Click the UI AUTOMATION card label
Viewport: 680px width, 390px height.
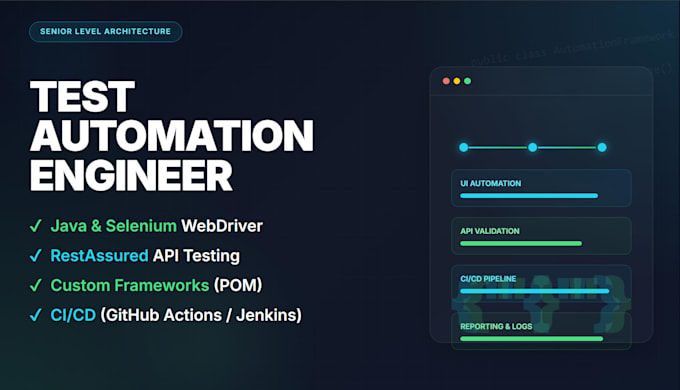[490, 184]
